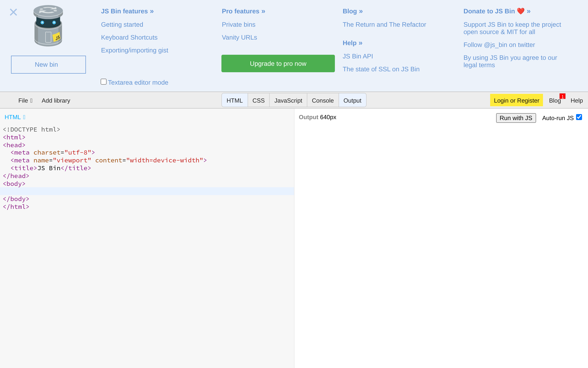Place cursor on the meta viewport line

click(x=109, y=160)
